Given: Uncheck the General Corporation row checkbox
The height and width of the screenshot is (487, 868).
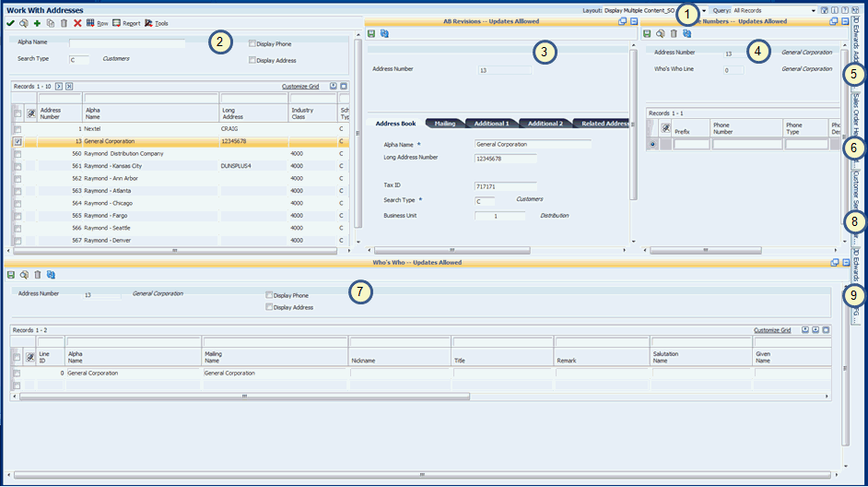Looking at the screenshot, I should 18,142.
